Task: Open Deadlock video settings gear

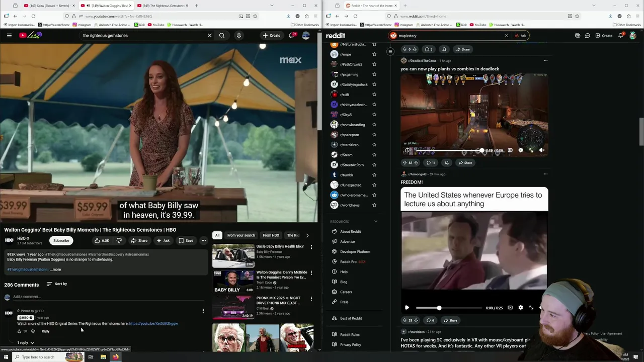Action: pyautogui.click(x=521, y=150)
